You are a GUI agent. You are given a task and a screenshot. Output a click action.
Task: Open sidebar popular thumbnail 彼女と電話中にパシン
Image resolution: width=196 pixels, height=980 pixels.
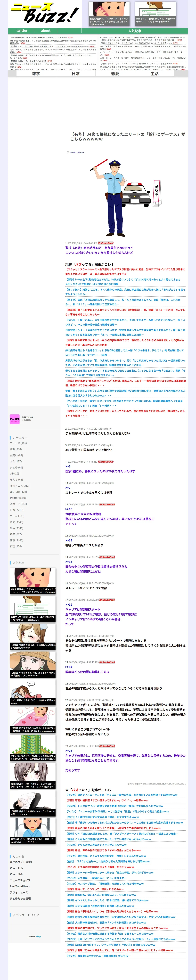point(33,581)
